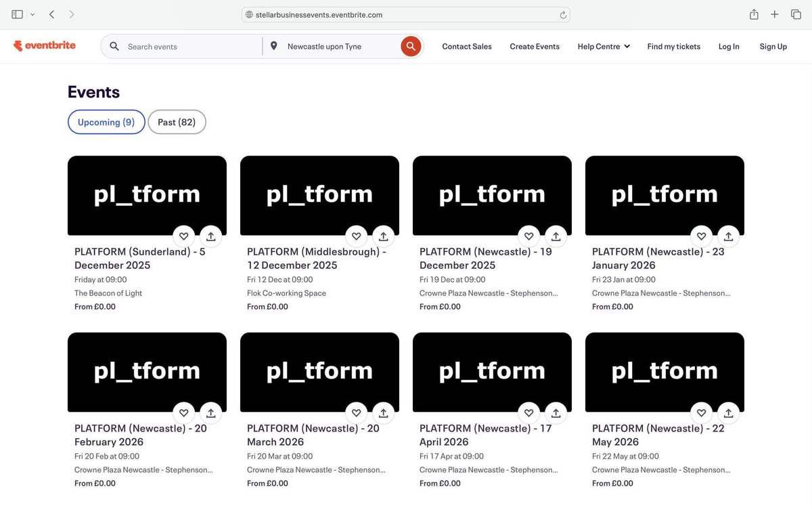Open the sidebar dropdown chevron
Screen dimensions: 812x508
point(32,14)
